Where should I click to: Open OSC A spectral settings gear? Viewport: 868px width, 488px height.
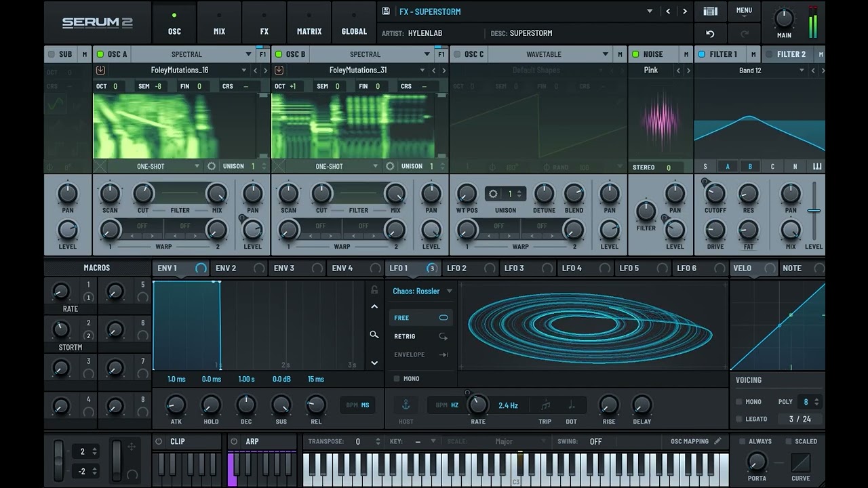tap(212, 166)
